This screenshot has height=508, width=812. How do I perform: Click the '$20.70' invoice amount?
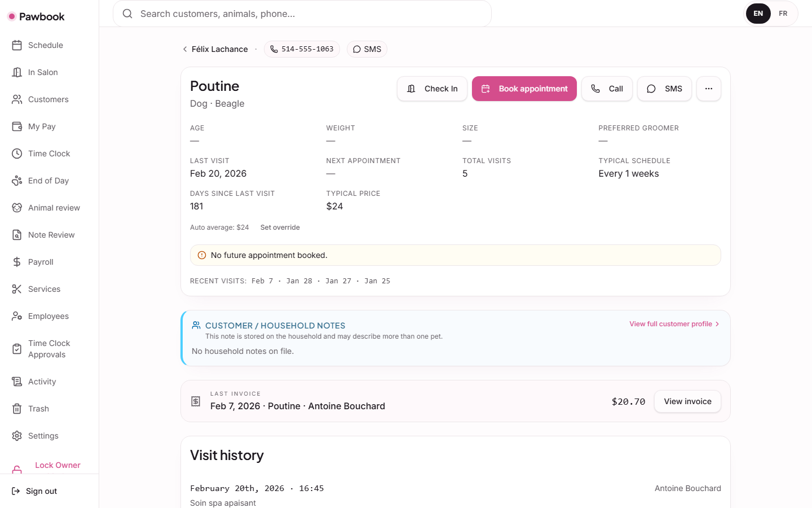pos(628,401)
